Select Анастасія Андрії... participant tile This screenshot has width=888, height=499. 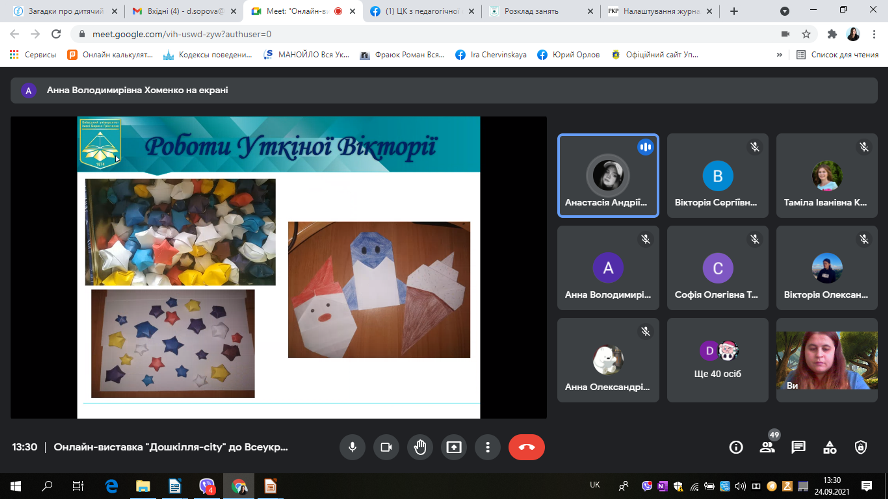[x=608, y=176]
